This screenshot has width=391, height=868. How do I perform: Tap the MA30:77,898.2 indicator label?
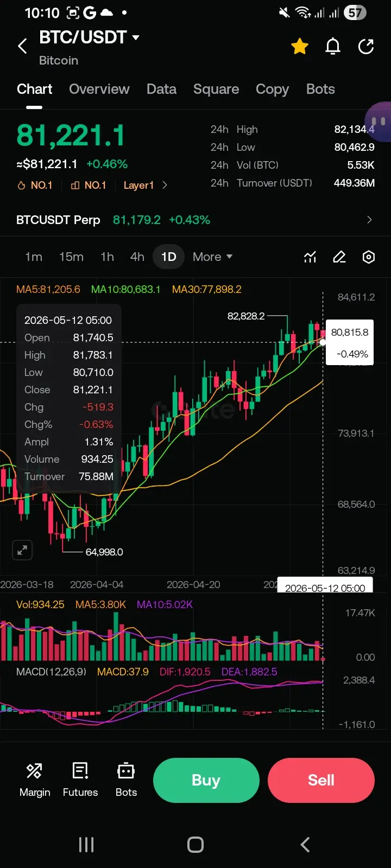(207, 289)
